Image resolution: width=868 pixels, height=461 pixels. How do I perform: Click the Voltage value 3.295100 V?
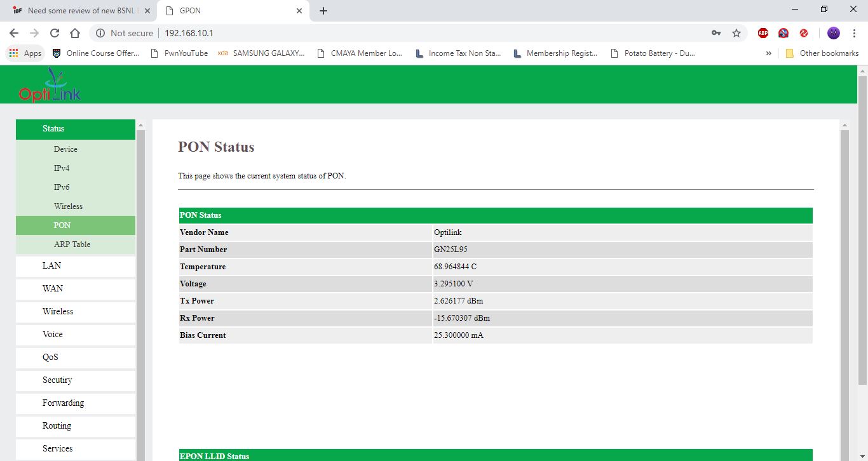tap(453, 284)
